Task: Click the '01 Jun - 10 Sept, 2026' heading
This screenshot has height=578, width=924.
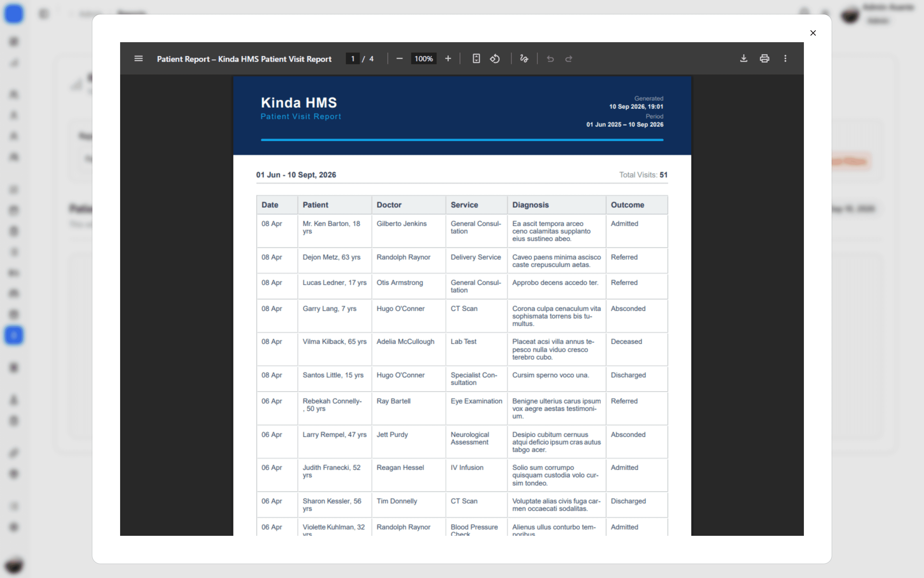Action: [x=296, y=175]
